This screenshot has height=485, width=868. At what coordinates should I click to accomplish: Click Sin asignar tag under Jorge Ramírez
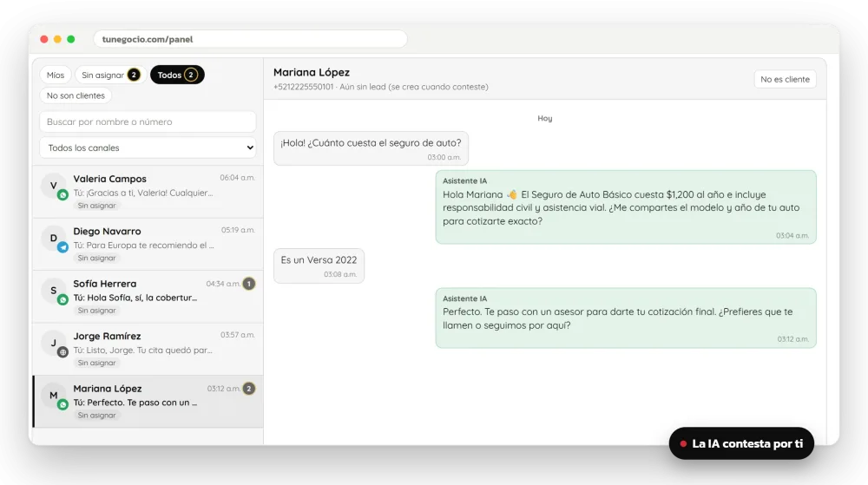[x=97, y=363]
